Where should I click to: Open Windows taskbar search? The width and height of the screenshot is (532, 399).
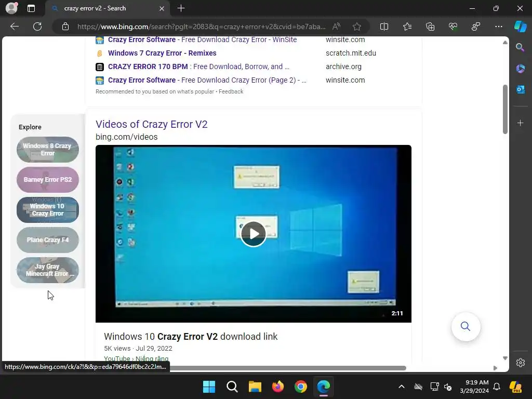[x=232, y=387]
